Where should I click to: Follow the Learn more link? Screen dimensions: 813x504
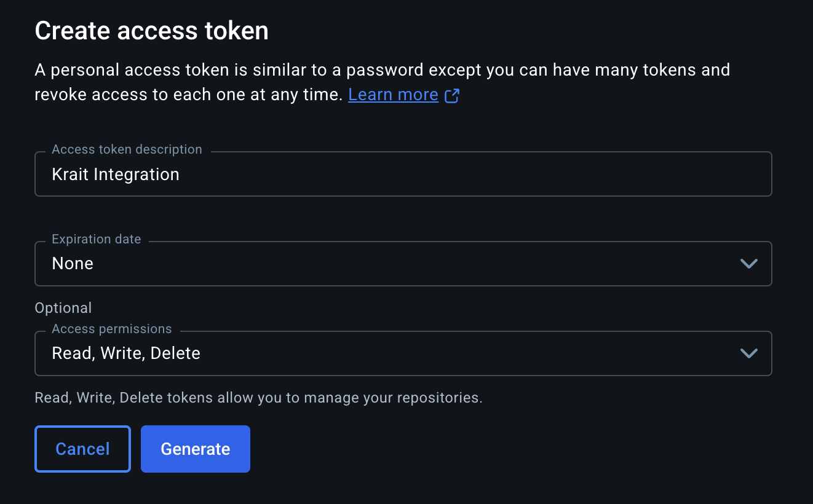[393, 95]
